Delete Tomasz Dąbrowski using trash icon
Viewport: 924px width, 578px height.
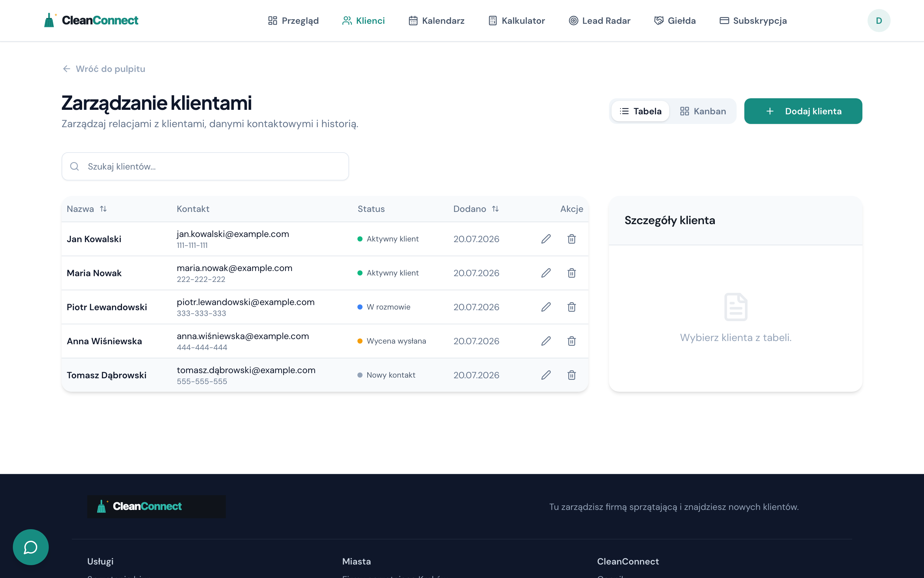(572, 375)
